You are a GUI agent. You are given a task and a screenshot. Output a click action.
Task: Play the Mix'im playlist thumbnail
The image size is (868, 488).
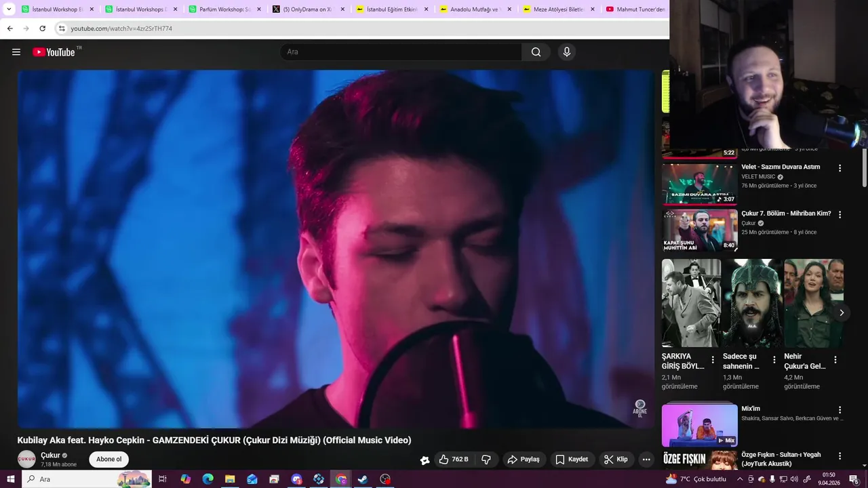point(699,425)
